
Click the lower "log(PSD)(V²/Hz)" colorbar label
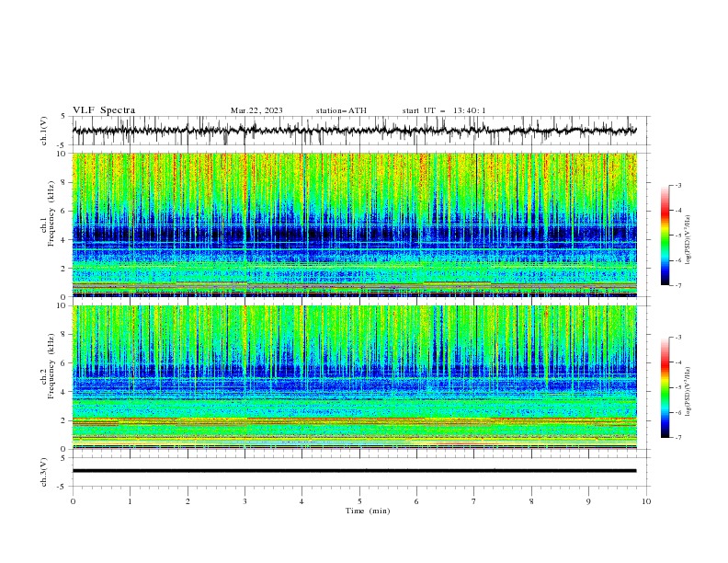(688, 392)
